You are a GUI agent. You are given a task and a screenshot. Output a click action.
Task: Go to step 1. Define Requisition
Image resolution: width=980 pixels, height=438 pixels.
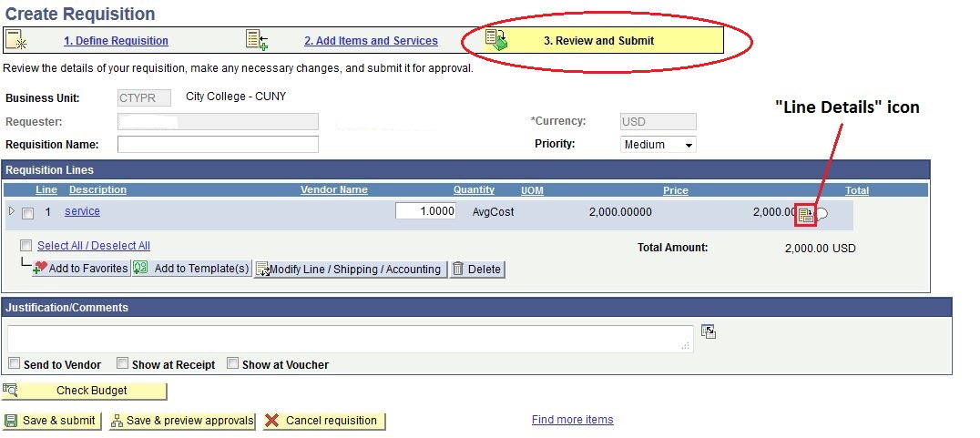coord(116,41)
